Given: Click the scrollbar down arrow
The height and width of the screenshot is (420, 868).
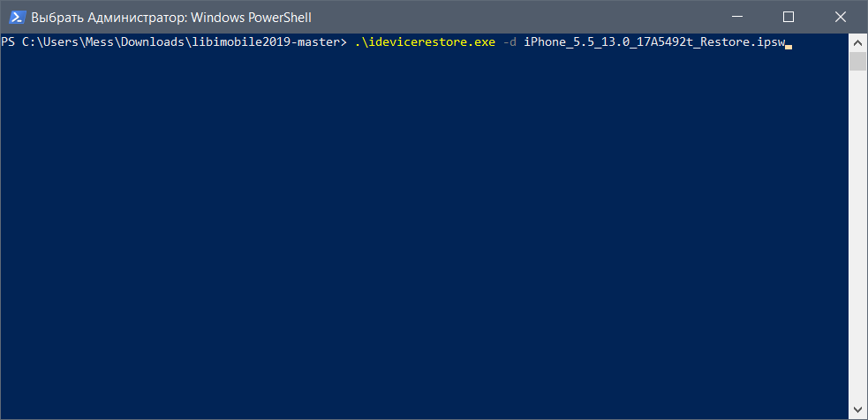Looking at the screenshot, I should [857, 409].
